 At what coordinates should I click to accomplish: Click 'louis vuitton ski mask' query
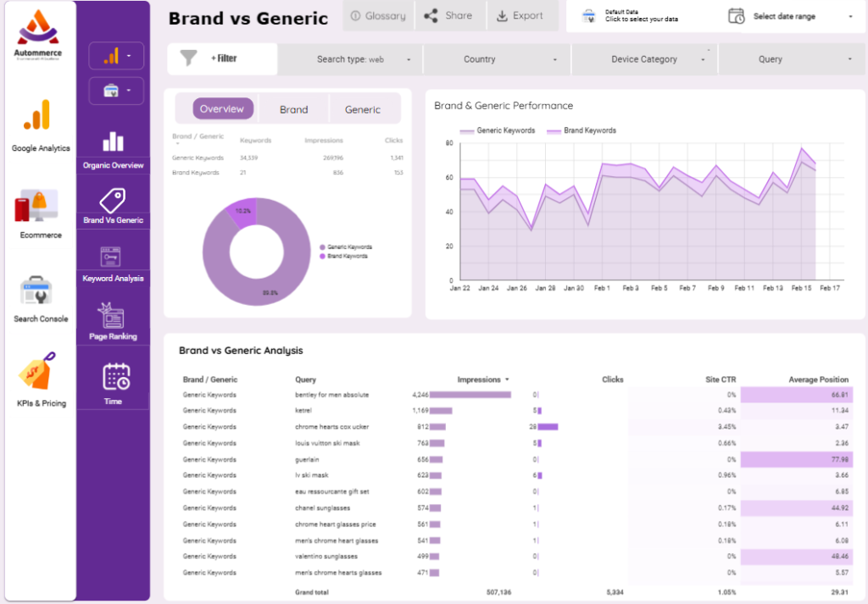(327, 444)
